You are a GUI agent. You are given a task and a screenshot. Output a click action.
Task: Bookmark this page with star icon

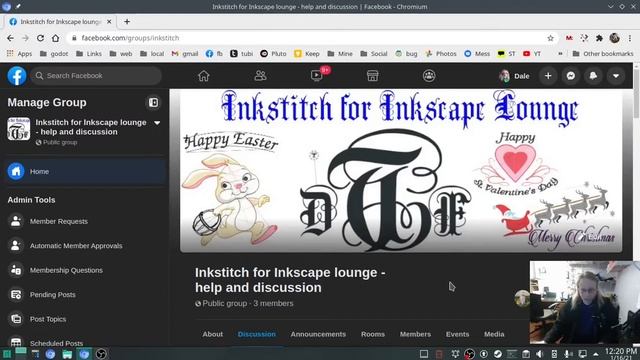(x=550, y=38)
